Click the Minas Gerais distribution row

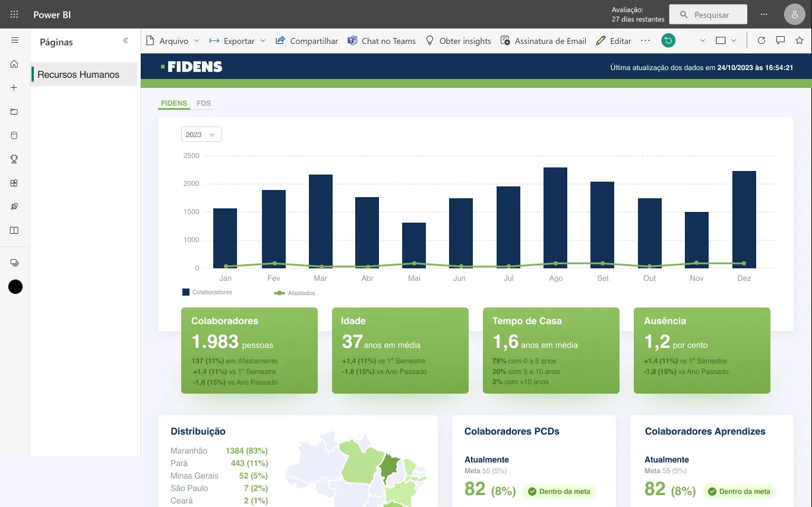[219, 476]
